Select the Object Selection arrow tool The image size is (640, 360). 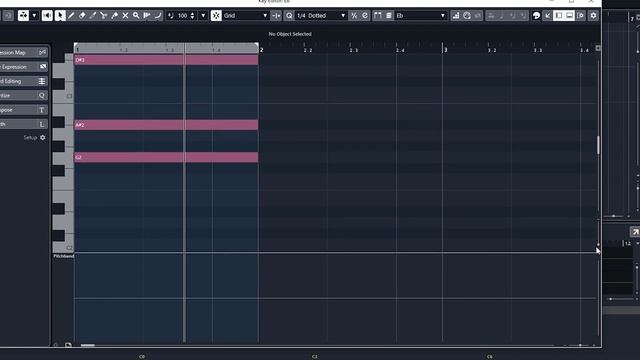60,16
